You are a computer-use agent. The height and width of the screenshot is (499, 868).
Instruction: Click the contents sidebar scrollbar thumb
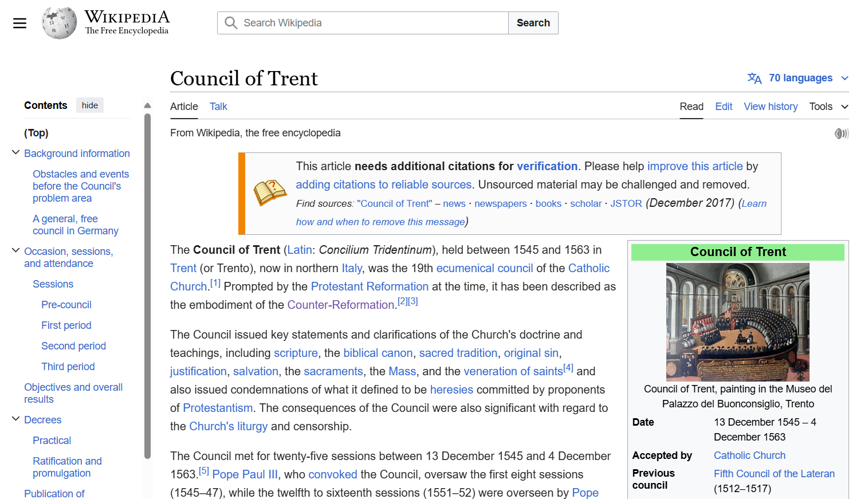(x=147, y=286)
